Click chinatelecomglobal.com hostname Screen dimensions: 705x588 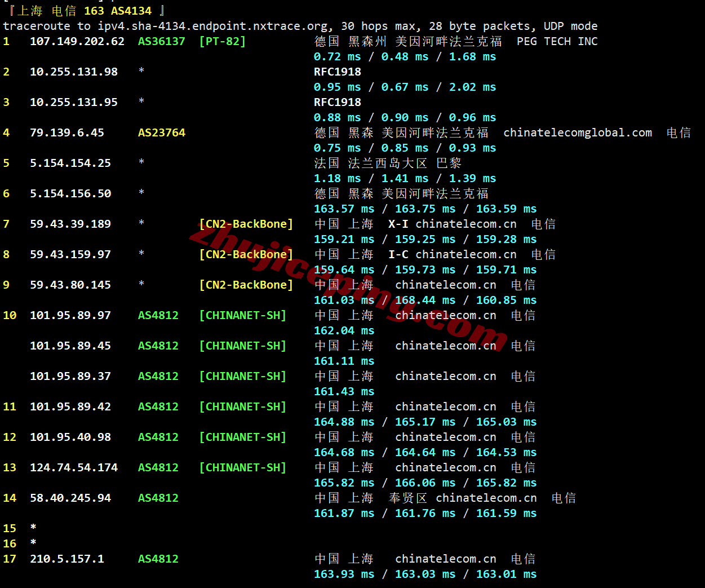point(578,132)
